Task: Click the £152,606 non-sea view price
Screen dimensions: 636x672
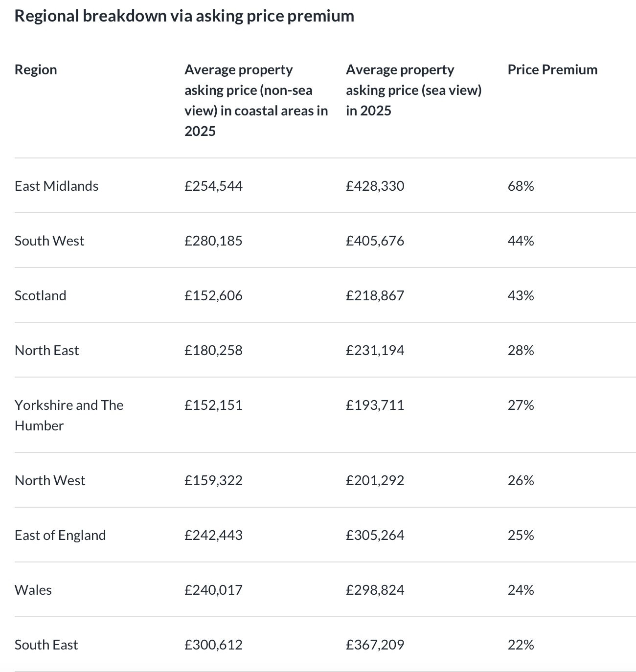Action: coord(213,296)
